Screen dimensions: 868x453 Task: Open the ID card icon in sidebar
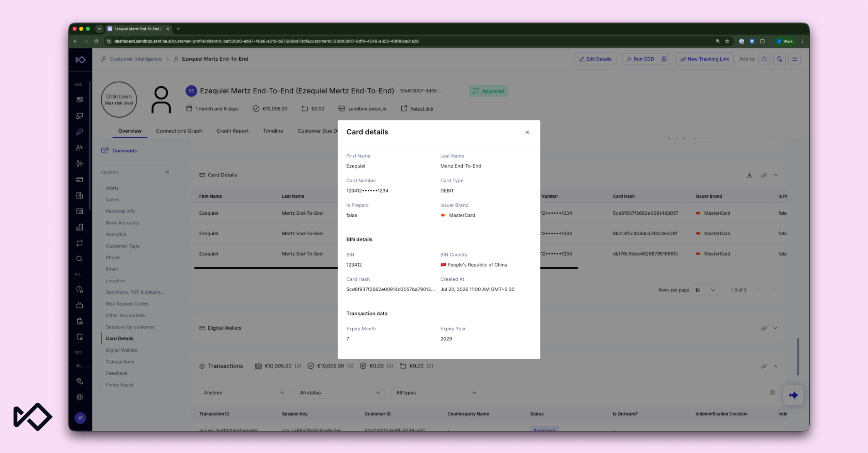(x=80, y=211)
